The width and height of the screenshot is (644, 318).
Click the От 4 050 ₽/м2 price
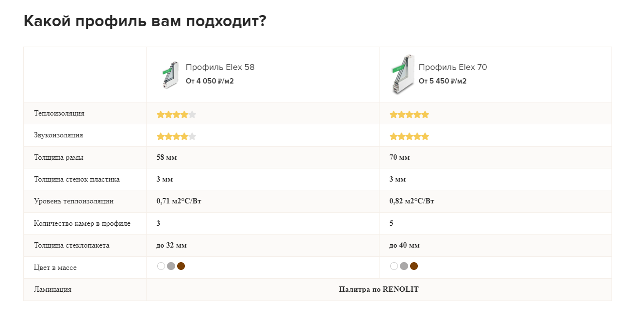tap(210, 81)
